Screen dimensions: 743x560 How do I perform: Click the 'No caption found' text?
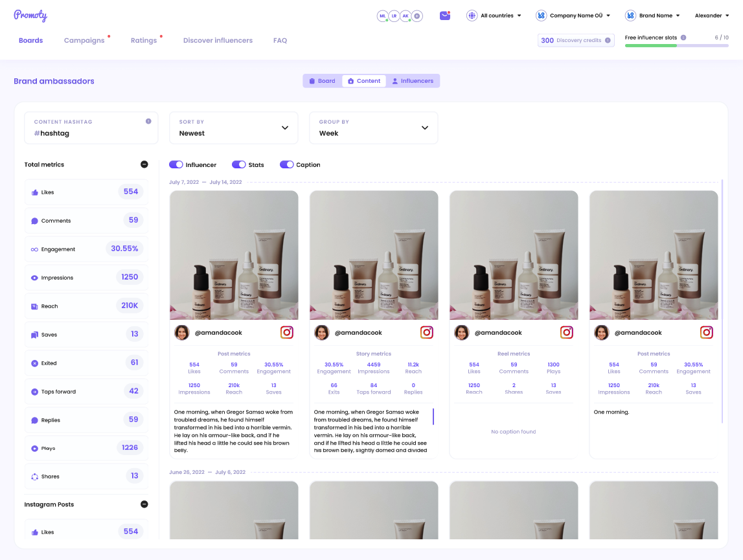[513, 432]
